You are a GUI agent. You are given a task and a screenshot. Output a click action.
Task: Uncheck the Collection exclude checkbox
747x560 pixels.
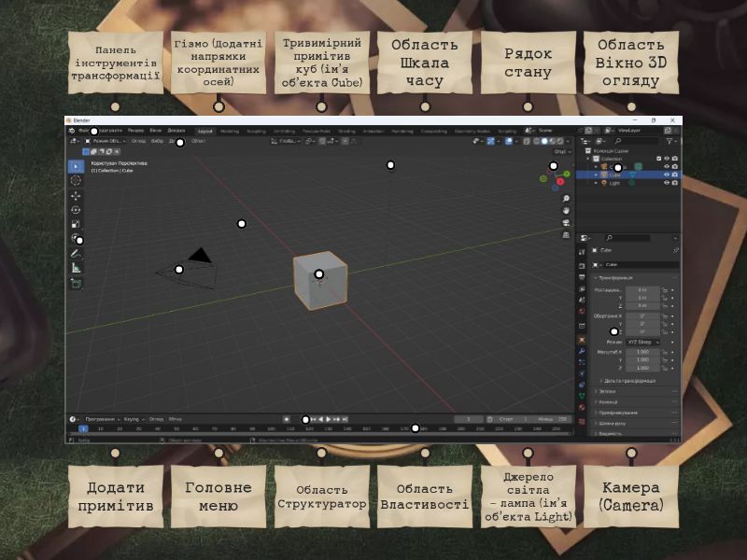[x=658, y=159]
